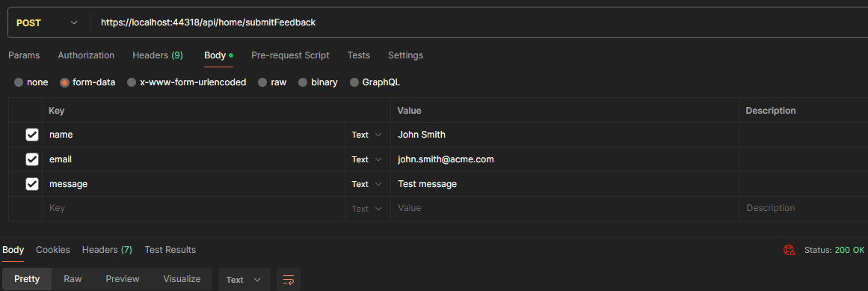Open Text type dropdown for email row
This screenshot has height=291, width=868.
(367, 159)
